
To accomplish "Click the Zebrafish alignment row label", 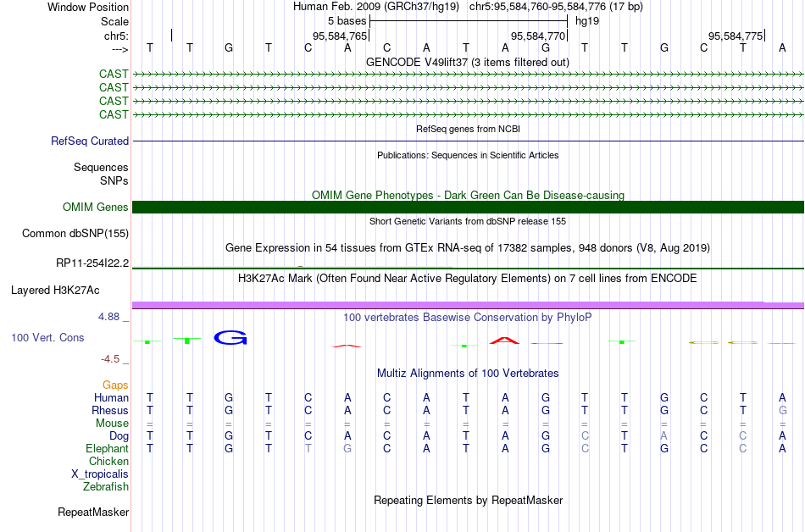I will click(x=106, y=486).
